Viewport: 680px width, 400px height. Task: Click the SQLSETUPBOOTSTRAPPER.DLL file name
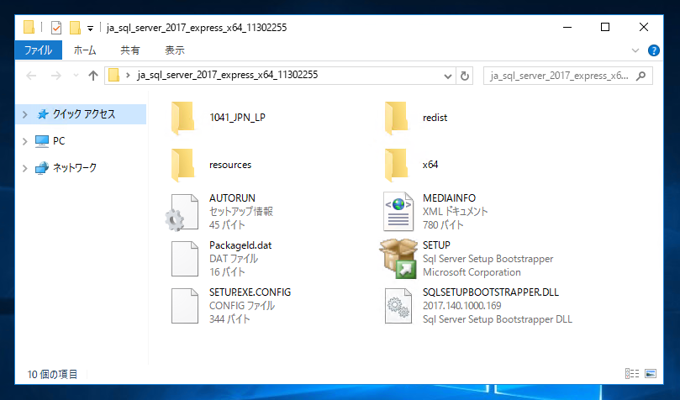click(490, 292)
